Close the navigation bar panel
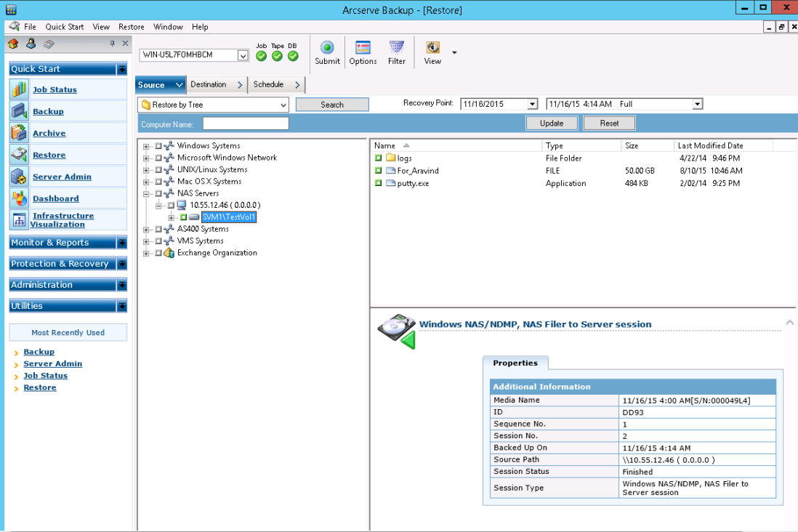 pos(125,44)
